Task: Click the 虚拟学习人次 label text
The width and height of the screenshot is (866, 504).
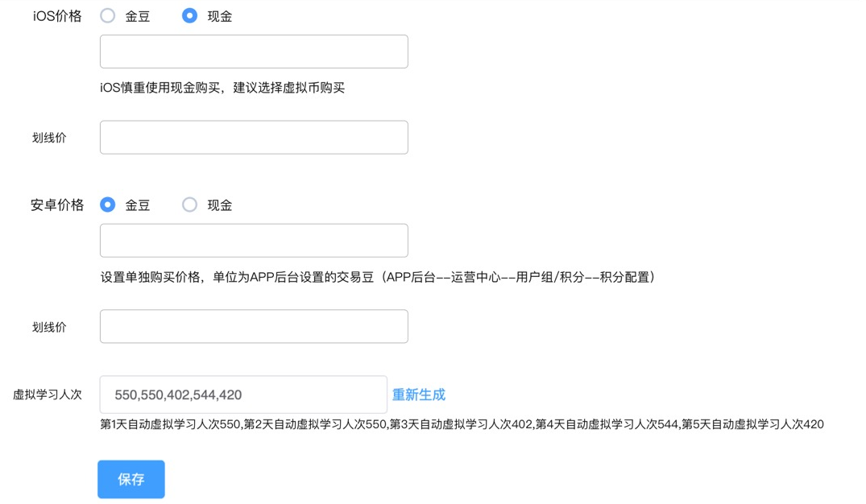Action: point(50,394)
